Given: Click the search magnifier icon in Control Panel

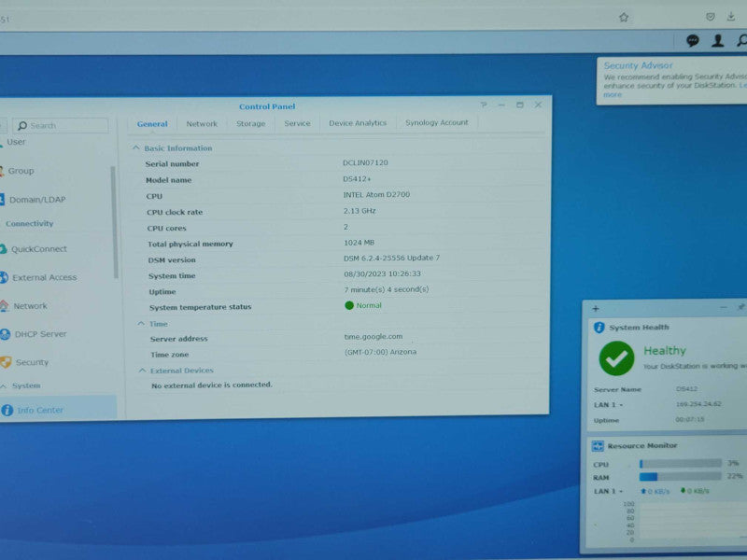Looking at the screenshot, I should click(21, 126).
